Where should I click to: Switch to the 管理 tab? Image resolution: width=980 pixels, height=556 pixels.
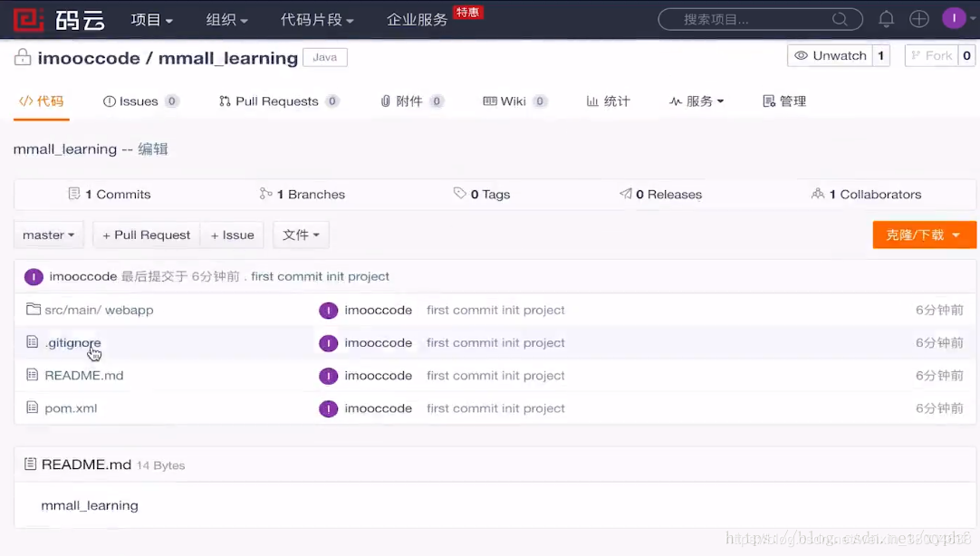click(784, 101)
